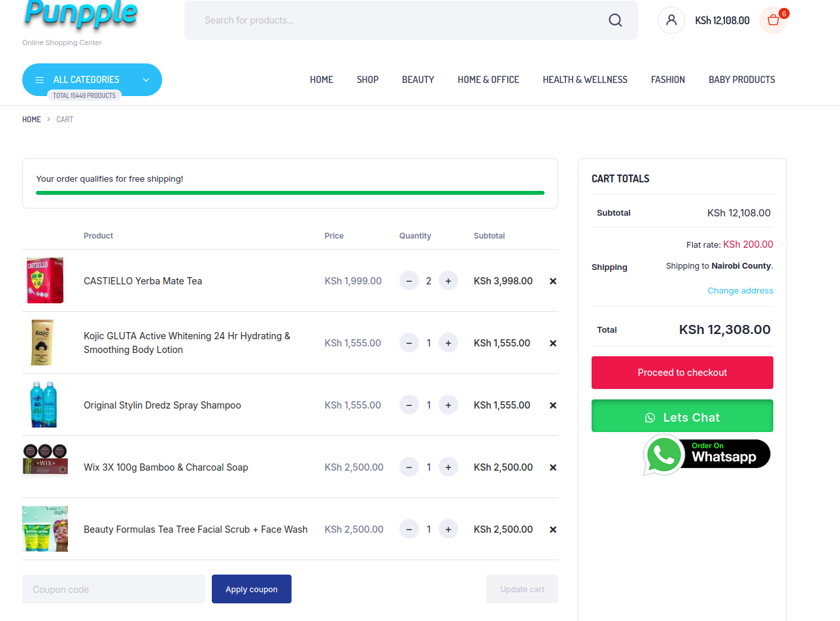Increase quantity of Stylin Dredz Spray Shampoo
This screenshot has height=621, width=840.
tap(448, 405)
